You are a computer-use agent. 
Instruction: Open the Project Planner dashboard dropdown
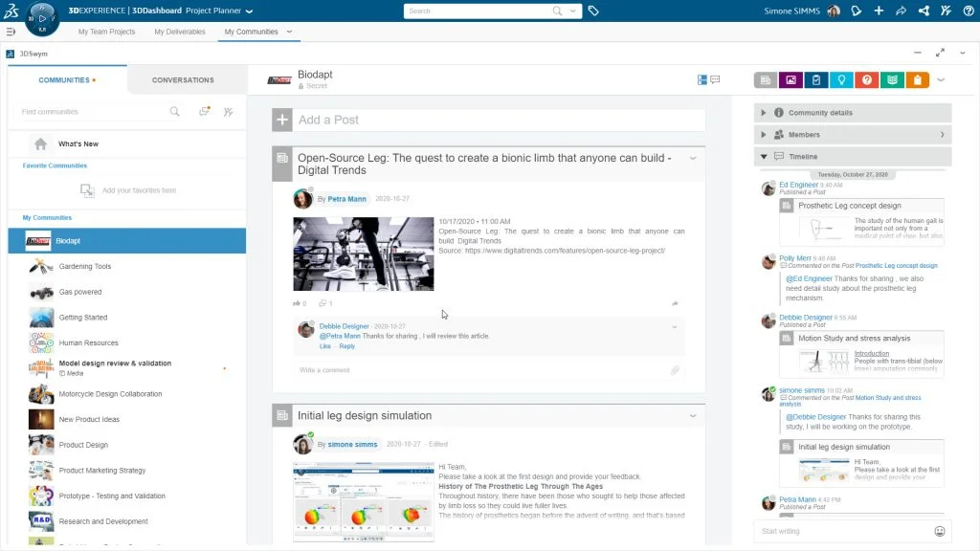pos(250,11)
